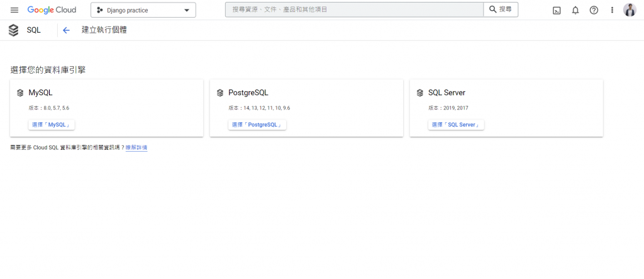Click the magnifier icon in search button
This screenshot has width=644, height=279.
(x=493, y=9)
